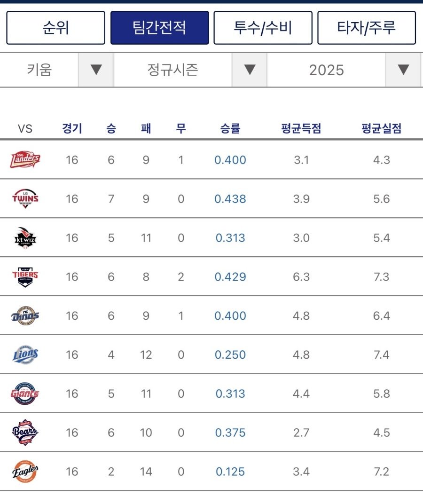Open the 키움 team dropdown arrow

pyautogui.click(x=96, y=70)
